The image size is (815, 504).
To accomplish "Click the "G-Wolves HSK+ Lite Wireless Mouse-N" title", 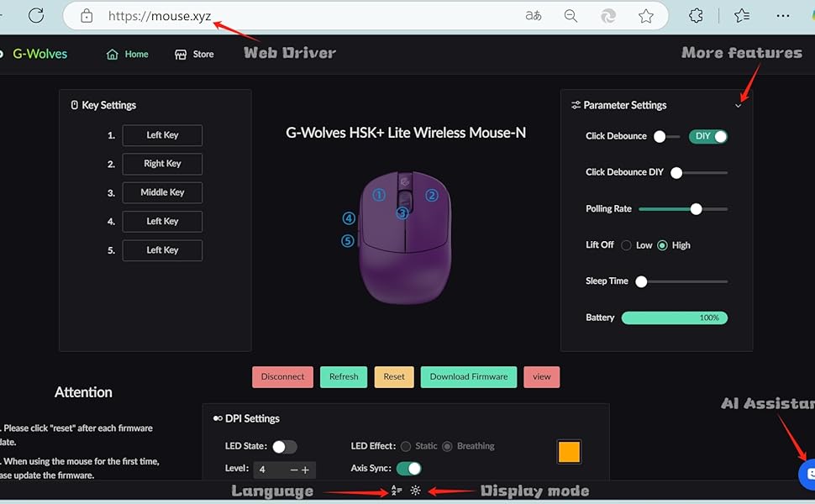I will point(406,133).
